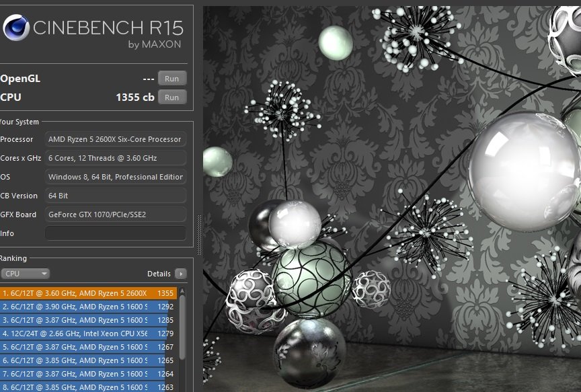Viewport: 581px width, 392px height.
Task: Click the Details arrow button
Action: point(181,274)
